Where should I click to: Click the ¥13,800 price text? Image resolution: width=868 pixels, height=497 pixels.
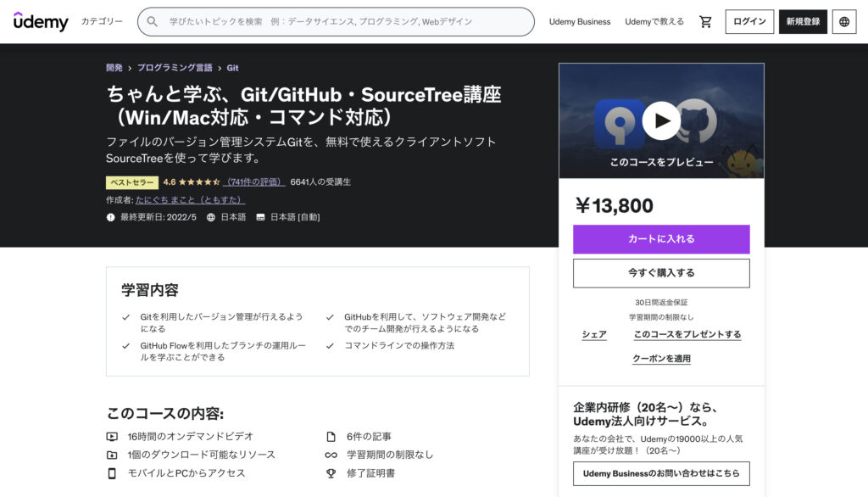tap(614, 205)
